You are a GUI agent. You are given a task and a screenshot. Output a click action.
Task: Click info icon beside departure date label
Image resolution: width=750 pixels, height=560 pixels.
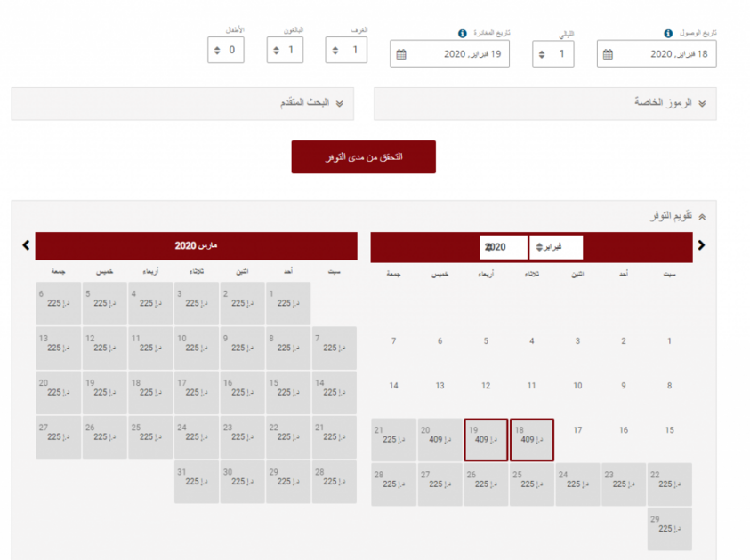(462, 34)
